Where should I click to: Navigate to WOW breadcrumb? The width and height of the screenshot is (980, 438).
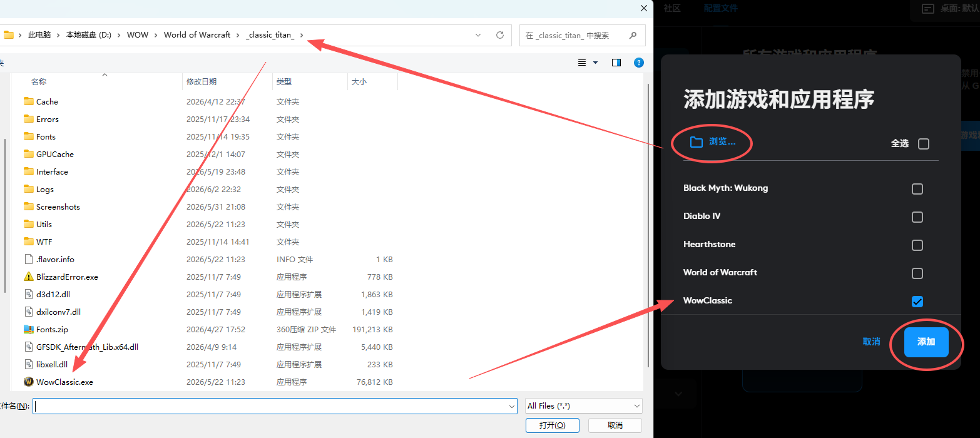pos(138,35)
